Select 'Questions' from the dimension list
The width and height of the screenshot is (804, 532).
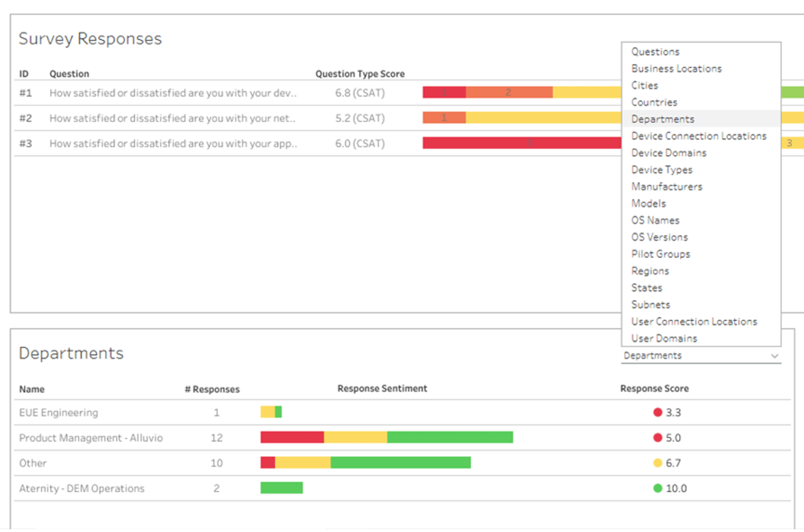tap(655, 51)
